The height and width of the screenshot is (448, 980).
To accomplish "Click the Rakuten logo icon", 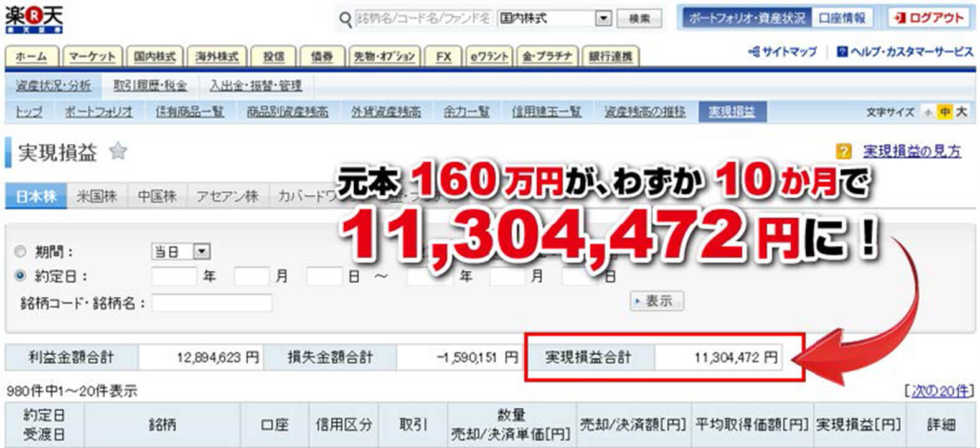I will pyautogui.click(x=34, y=20).
